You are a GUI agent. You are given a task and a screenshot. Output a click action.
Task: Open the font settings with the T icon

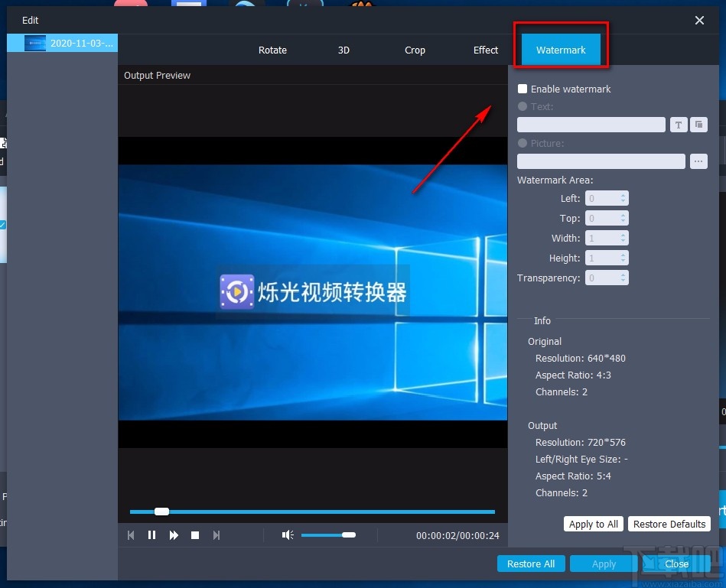pyautogui.click(x=678, y=124)
